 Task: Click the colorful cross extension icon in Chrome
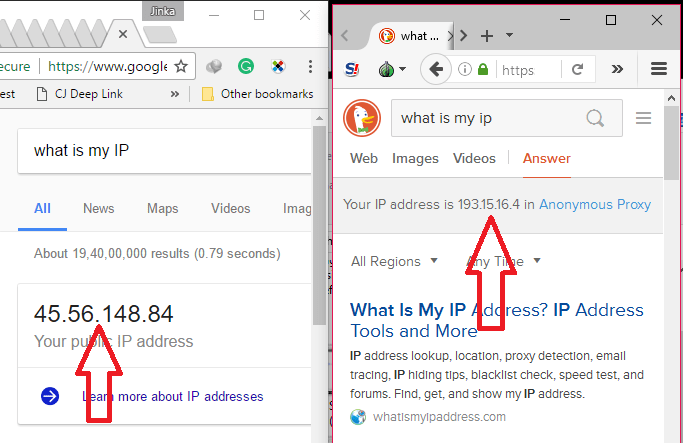tap(278, 67)
